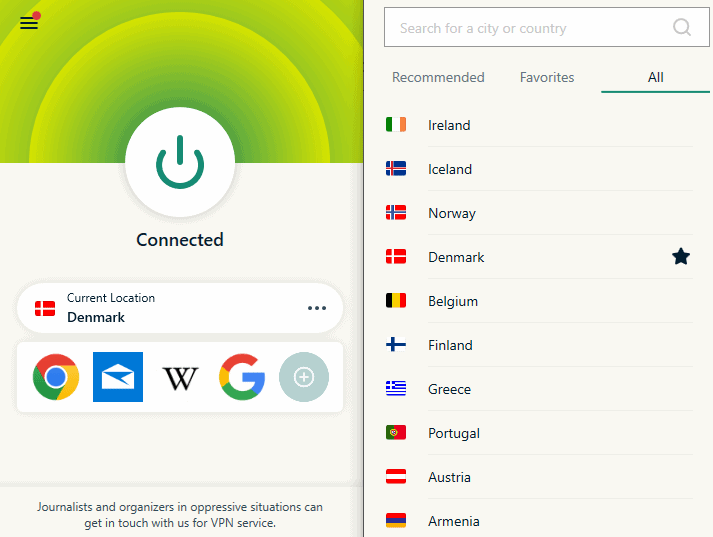
Task: Pick Greece from the list
Action: (539, 389)
